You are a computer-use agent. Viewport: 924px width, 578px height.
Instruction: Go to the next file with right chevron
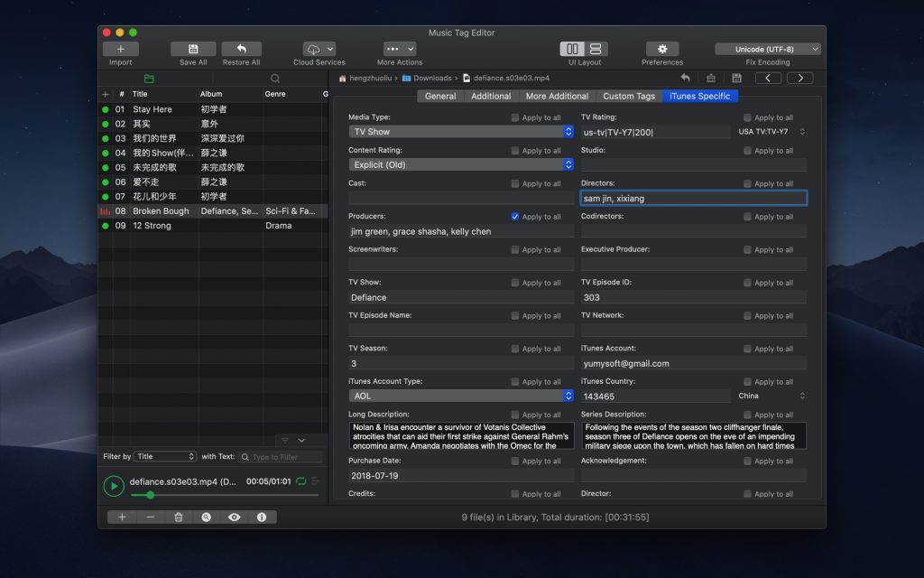pyautogui.click(x=800, y=78)
